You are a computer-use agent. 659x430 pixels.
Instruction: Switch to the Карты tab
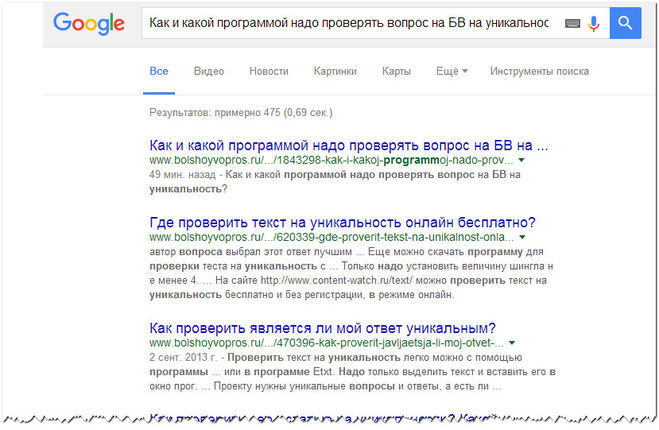pyautogui.click(x=396, y=71)
